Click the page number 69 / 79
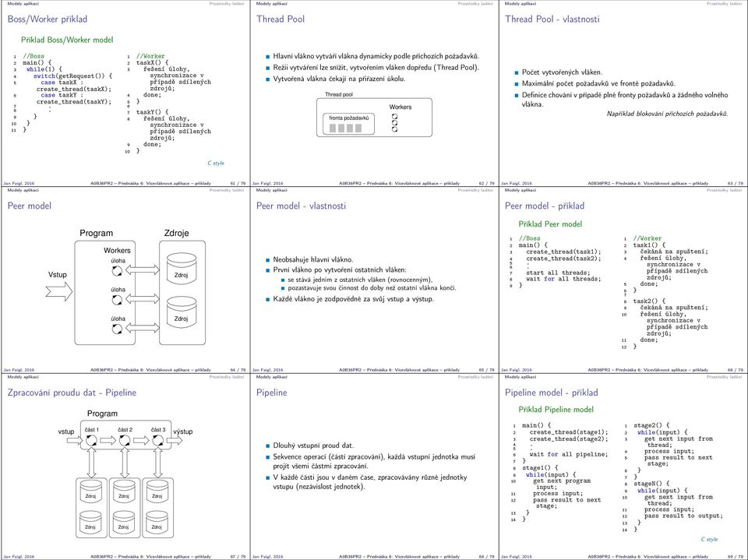The height and width of the screenshot is (560, 748). pyautogui.click(x=735, y=557)
